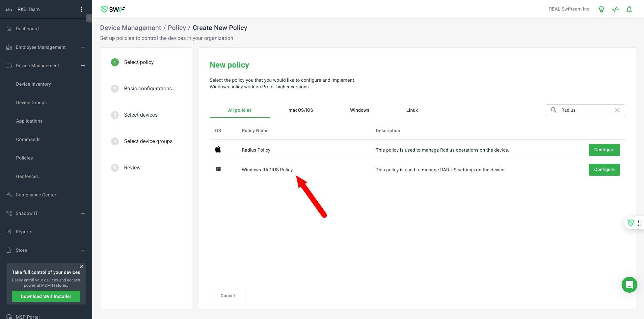Click the R&D Team three-dot menu

[x=82, y=9]
